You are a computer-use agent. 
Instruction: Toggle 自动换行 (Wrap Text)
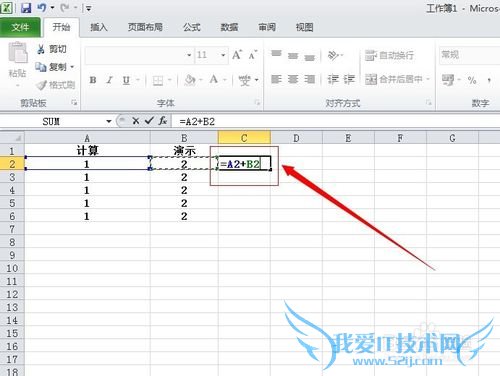(389, 55)
